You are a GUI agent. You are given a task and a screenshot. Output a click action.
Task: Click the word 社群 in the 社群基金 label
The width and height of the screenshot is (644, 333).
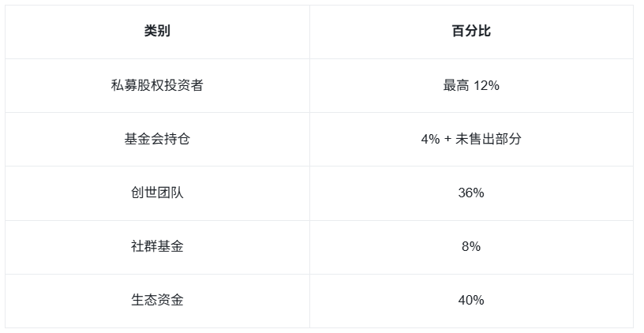tap(144, 246)
